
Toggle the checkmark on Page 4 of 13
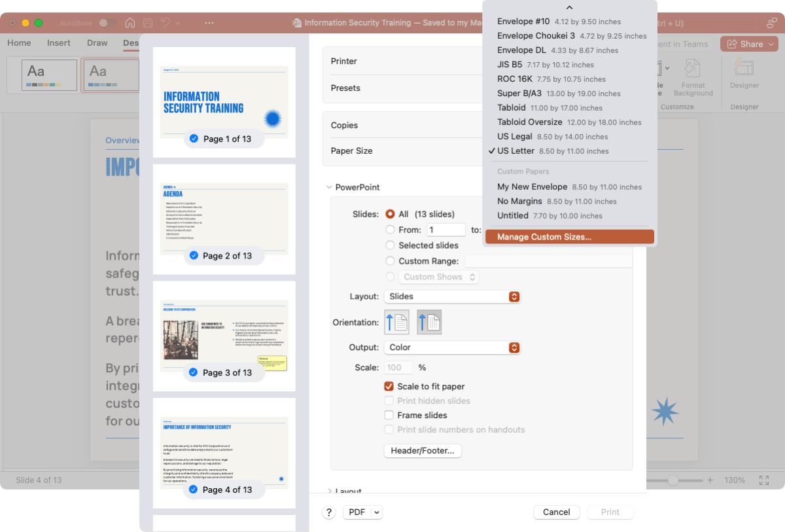(x=194, y=489)
